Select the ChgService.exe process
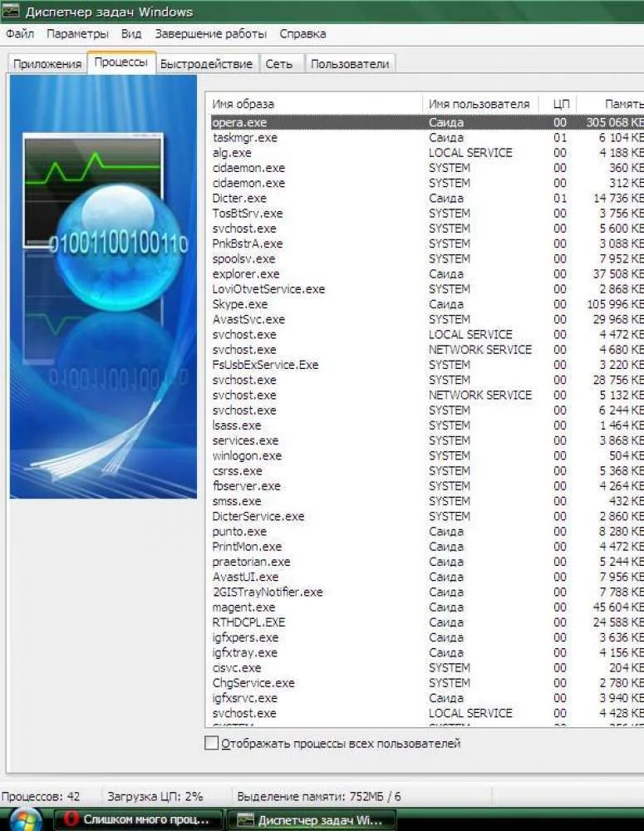 click(x=427, y=683)
